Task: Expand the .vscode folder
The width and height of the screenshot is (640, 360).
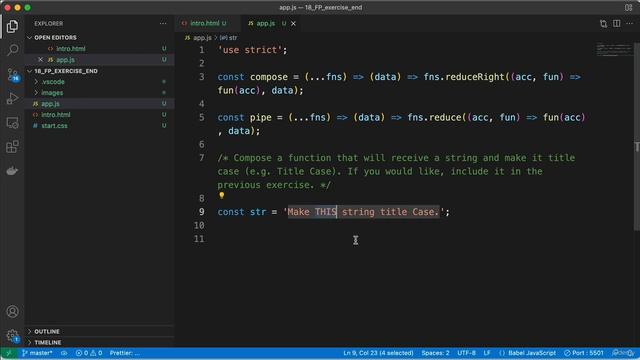Action: pyautogui.click(x=53, y=82)
